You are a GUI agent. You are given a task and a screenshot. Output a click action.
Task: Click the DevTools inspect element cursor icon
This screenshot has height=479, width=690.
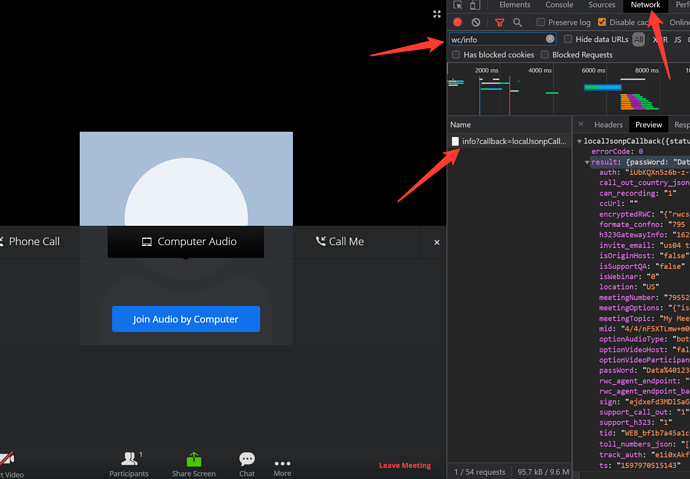pyautogui.click(x=458, y=5)
